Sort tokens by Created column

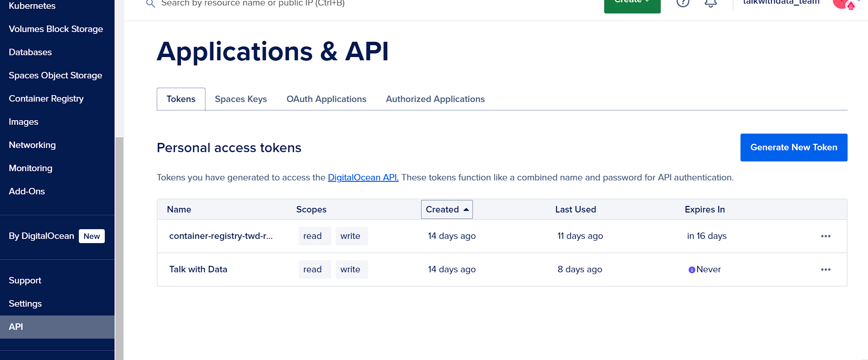pos(447,209)
